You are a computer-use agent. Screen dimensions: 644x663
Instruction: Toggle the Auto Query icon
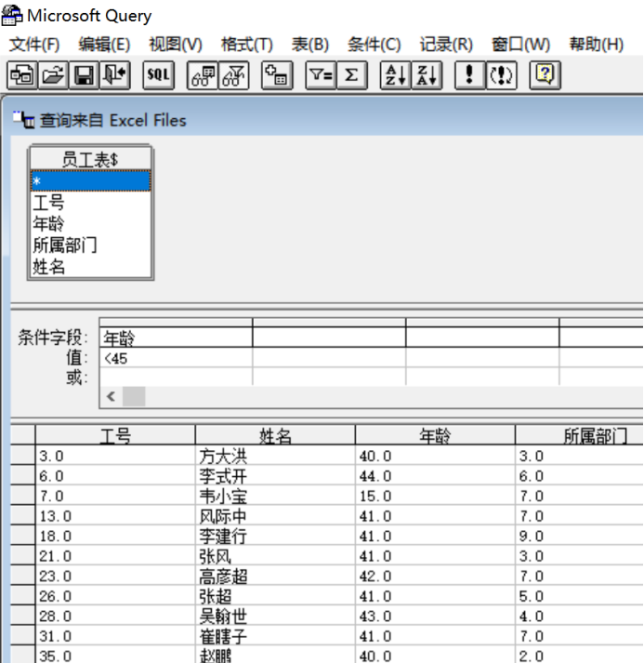coord(501,75)
